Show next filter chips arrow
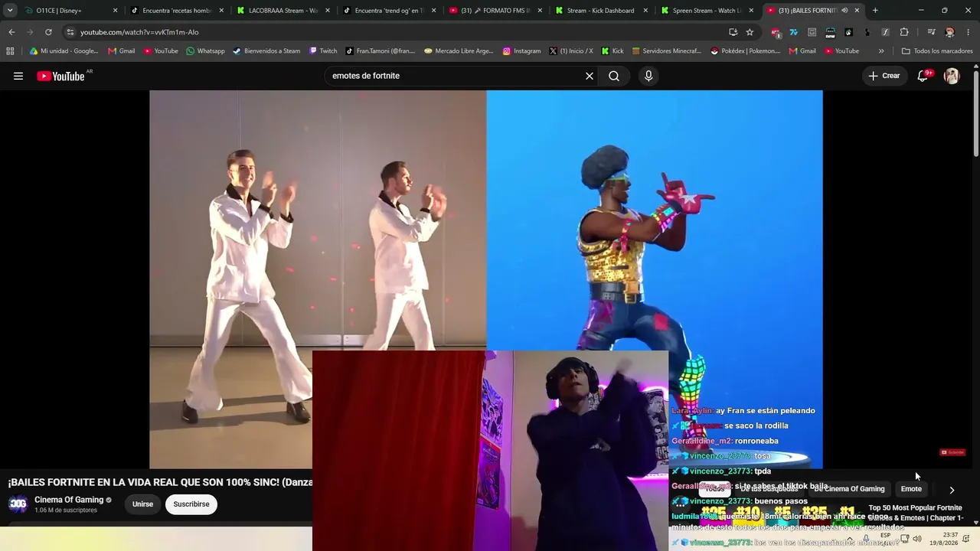980x551 pixels. [952, 490]
